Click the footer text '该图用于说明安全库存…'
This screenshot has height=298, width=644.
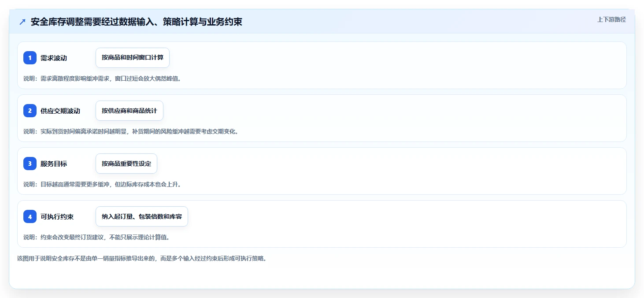click(x=142, y=258)
